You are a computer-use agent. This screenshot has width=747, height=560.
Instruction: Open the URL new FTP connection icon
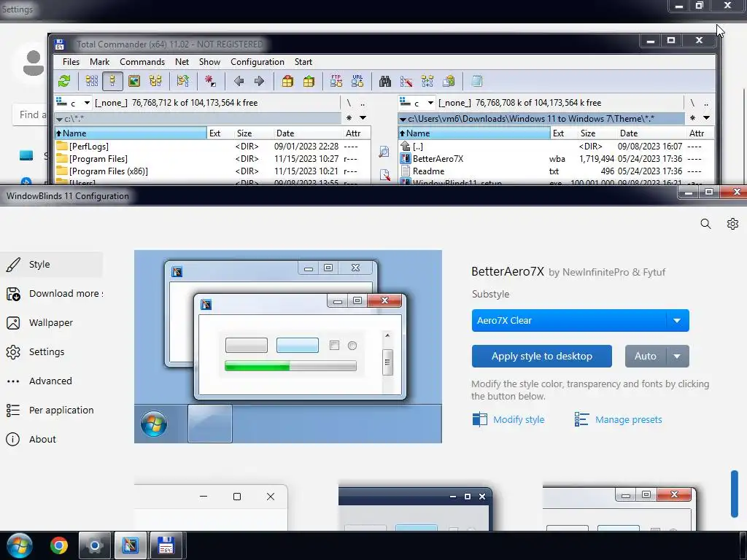pyautogui.click(x=357, y=81)
